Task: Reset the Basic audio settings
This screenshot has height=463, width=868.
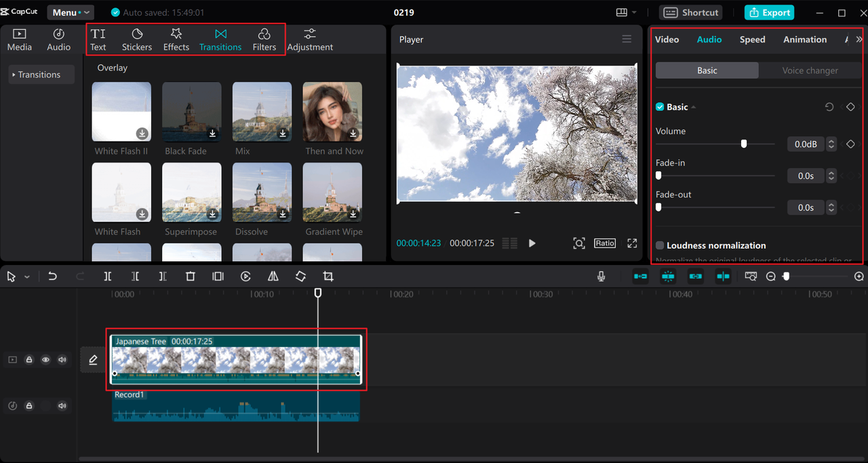Action: click(829, 107)
